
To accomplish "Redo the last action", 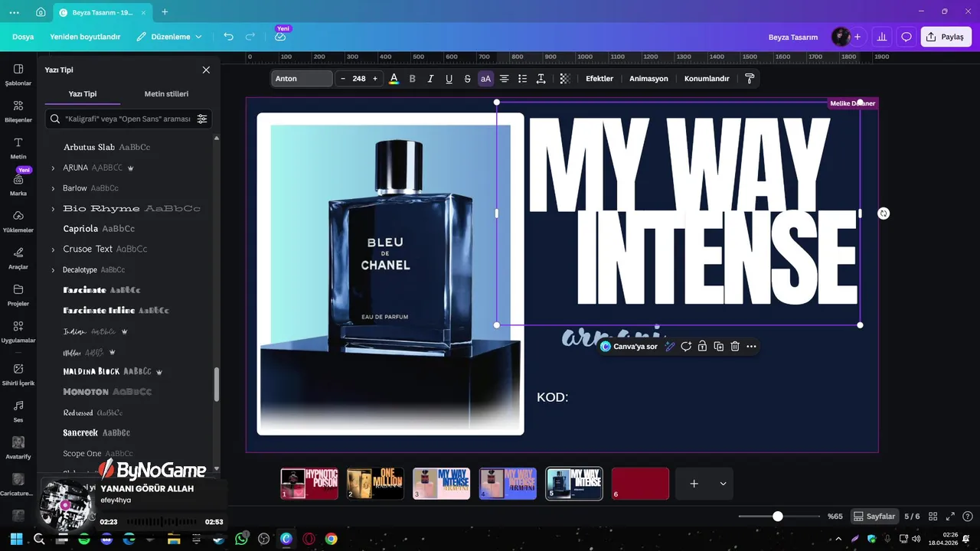I will [x=250, y=37].
